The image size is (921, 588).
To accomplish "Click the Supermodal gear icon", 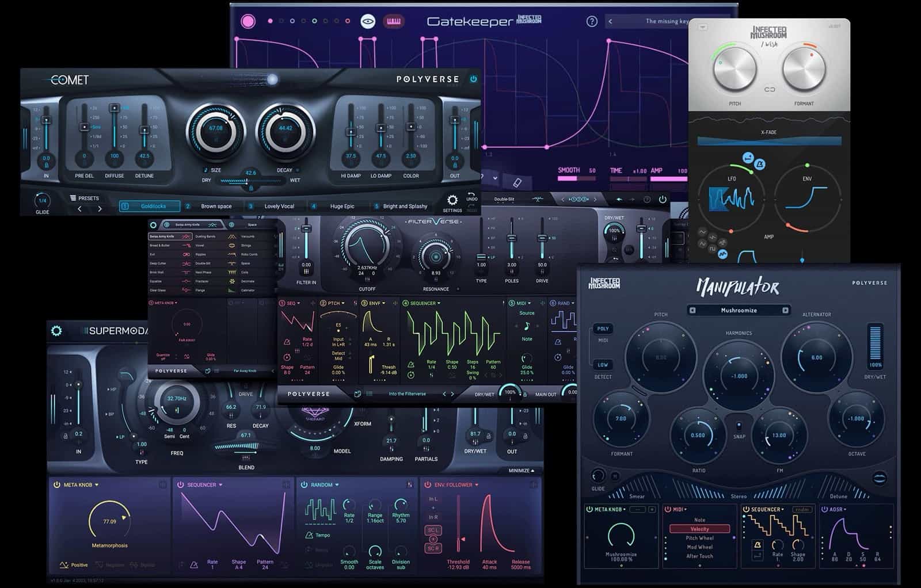I will [x=56, y=330].
